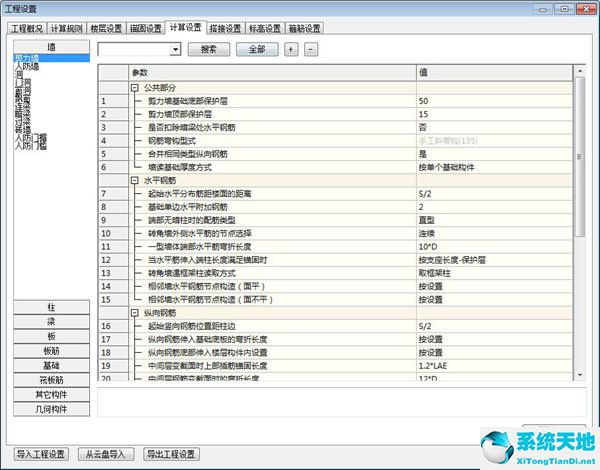
Task: Select 人防墙 in the wall list
Action: [x=27, y=66]
